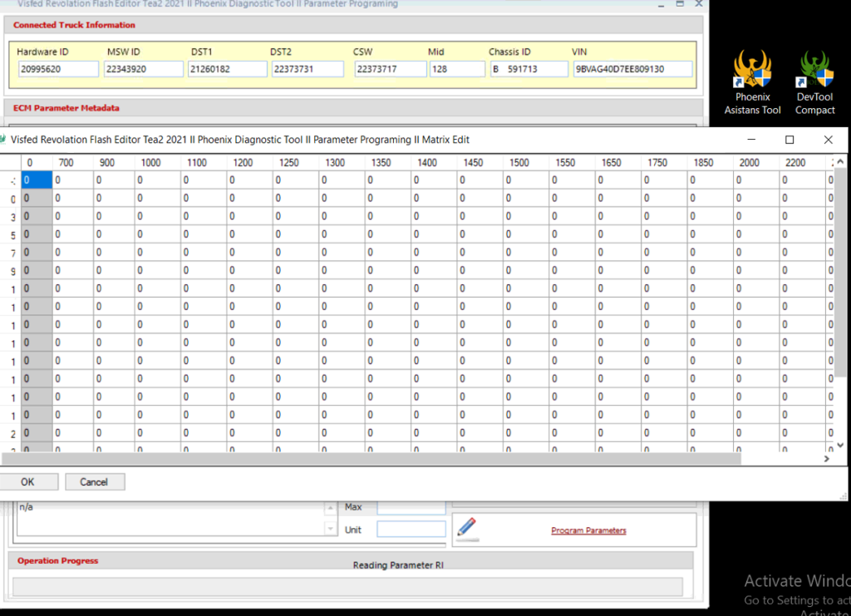The width and height of the screenshot is (851, 616).
Task: Click the horizontal scrollbar right arrow
Action: coord(827,459)
